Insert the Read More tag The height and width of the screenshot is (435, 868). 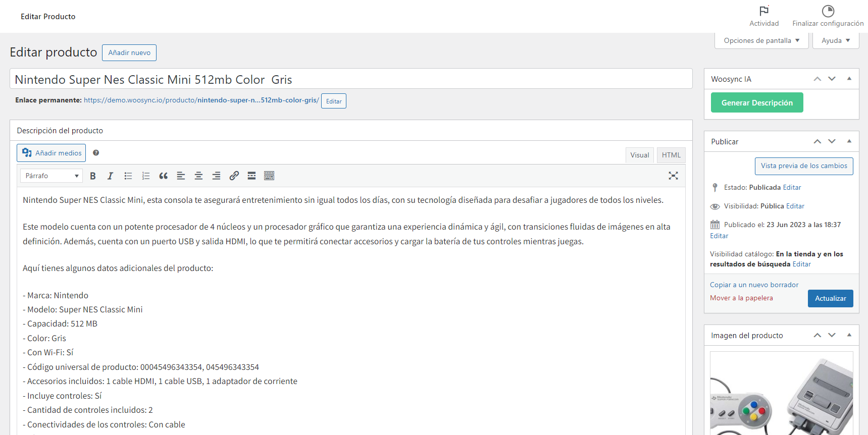pyautogui.click(x=251, y=176)
